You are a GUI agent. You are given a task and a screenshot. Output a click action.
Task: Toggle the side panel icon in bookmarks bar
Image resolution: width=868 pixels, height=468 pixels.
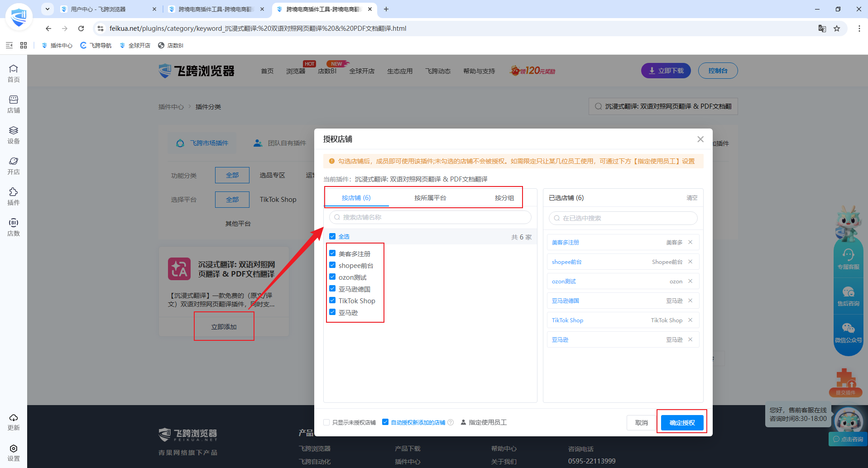point(9,45)
